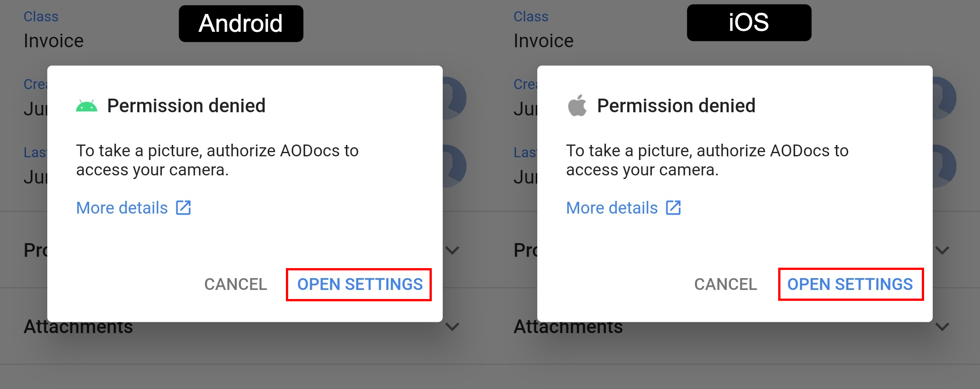980x389 pixels.
Task: Click the external link icon beside Android More details
Action: click(x=182, y=207)
